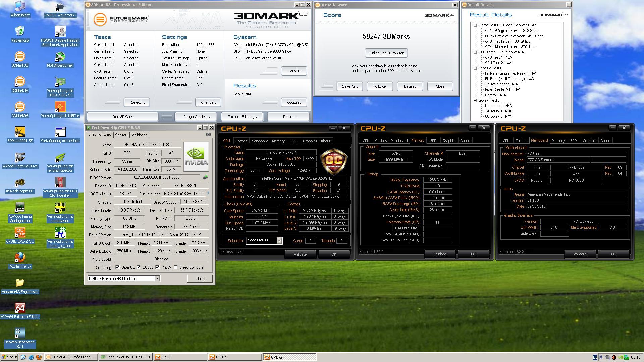Collapse the CPU Tests tree node
644x362 pixels.
pos(475,52)
